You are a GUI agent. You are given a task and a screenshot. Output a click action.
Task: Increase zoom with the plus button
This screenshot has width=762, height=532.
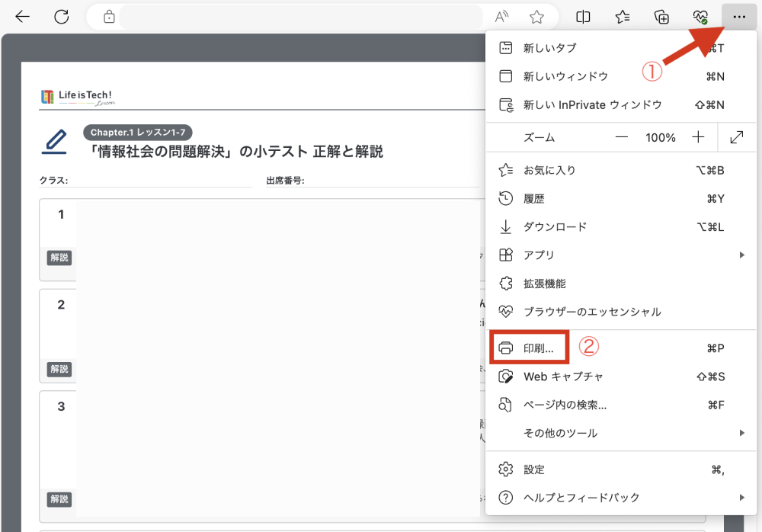coord(698,138)
